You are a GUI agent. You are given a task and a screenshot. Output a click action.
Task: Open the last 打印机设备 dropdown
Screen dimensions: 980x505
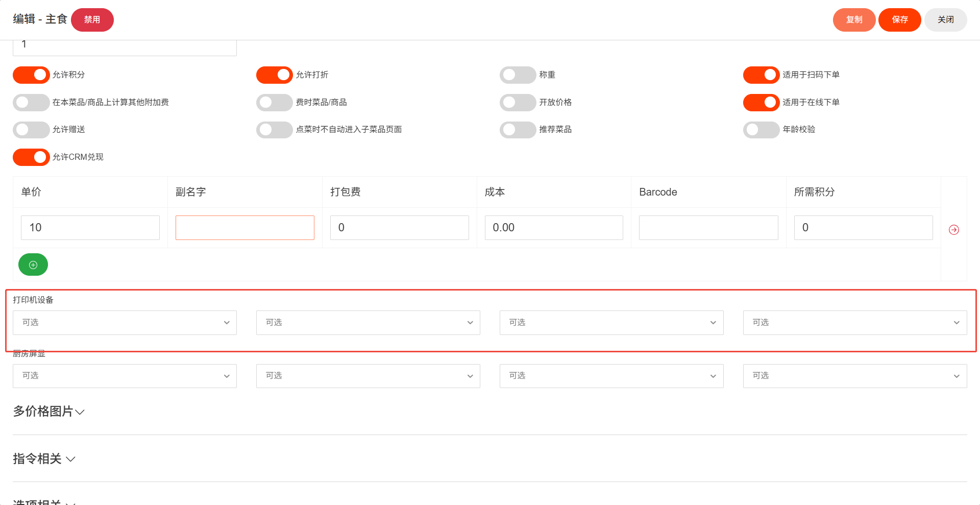pyautogui.click(x=854, y=323)
